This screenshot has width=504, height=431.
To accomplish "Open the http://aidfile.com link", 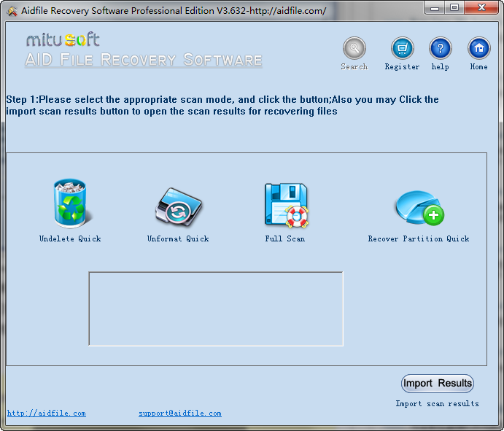I will [x=46, y=413].
